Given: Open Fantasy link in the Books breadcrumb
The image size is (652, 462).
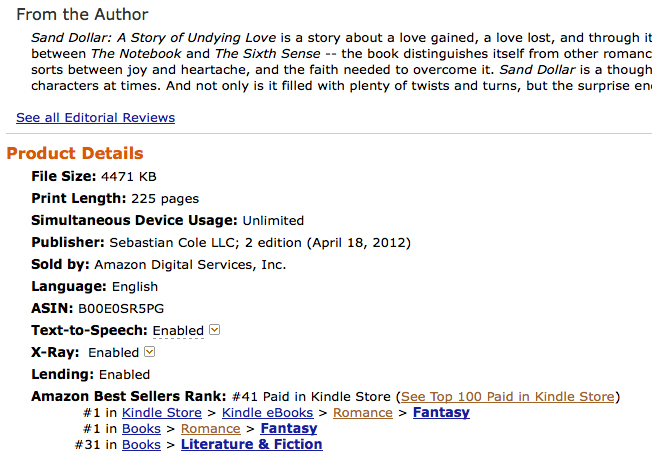Looking at the screenshot, I should pyautogui.click(x=288, y=429).
